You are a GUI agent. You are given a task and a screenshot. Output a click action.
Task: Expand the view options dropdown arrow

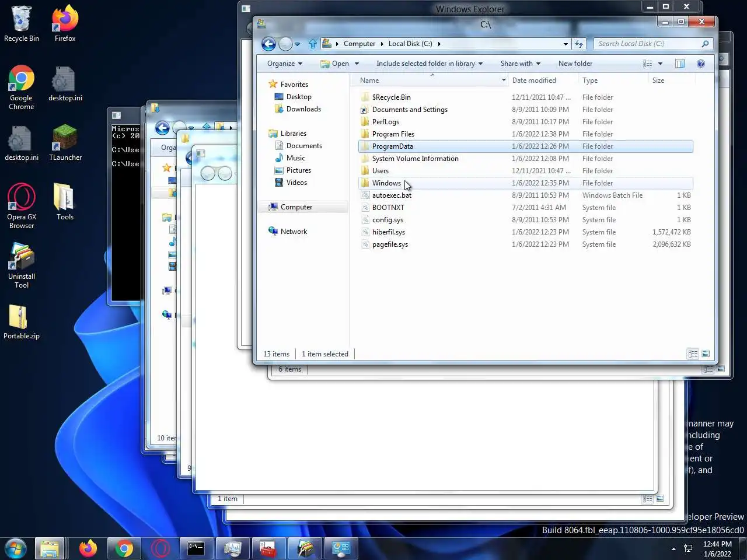click(660, 64)
